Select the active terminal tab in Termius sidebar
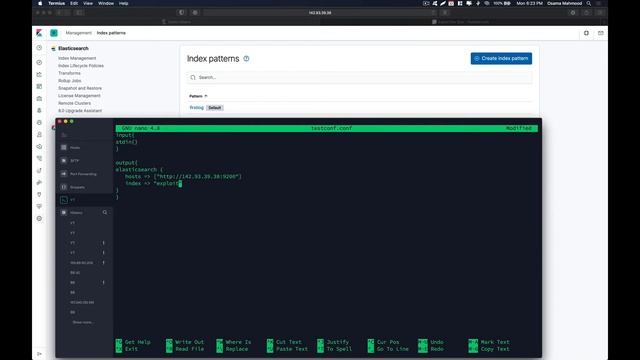The image size is (640, 360). 84,200
